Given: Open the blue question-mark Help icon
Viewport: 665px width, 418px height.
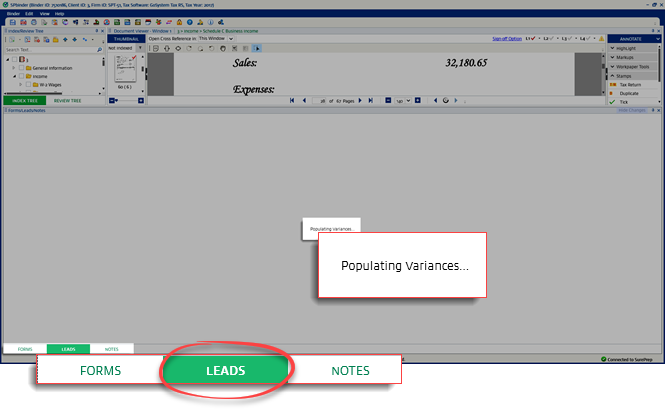Looking at the screenshot, I should coord(190,22).
